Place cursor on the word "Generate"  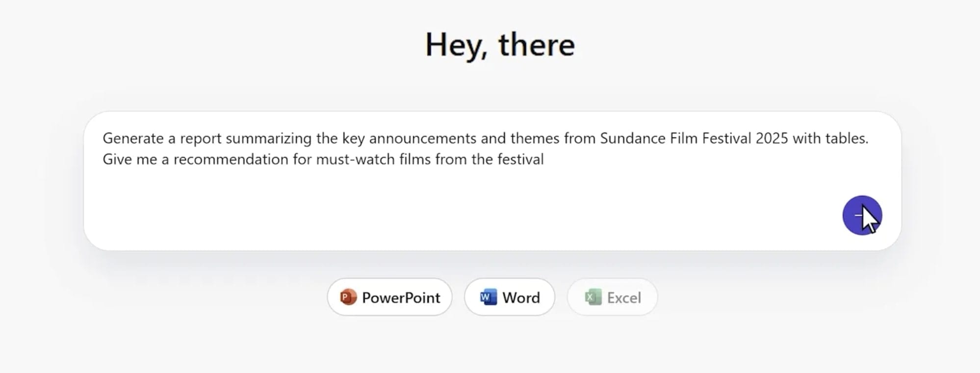pos(133,139)
